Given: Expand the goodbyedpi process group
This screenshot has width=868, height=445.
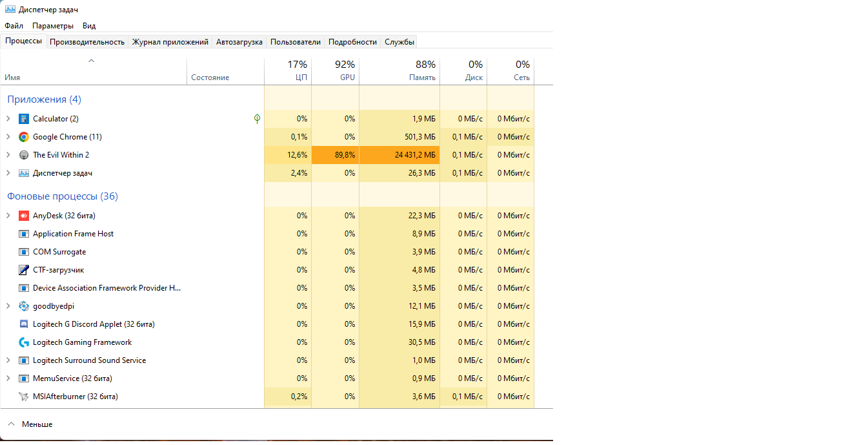Looking at the screenshot, I should 8,306.
